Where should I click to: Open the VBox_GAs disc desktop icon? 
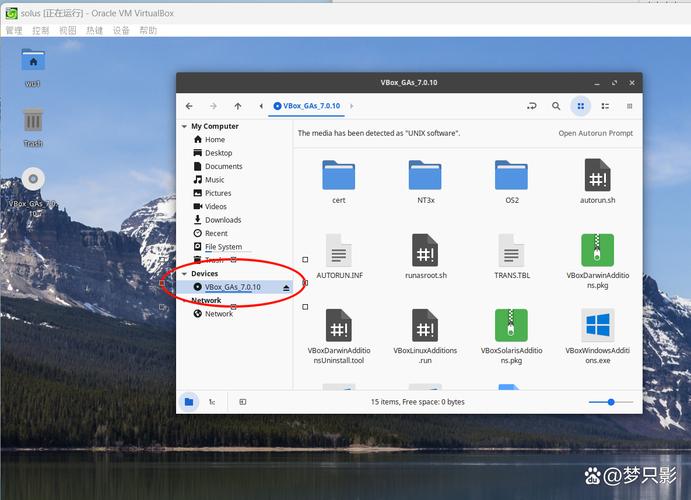(x=33, y=192)
